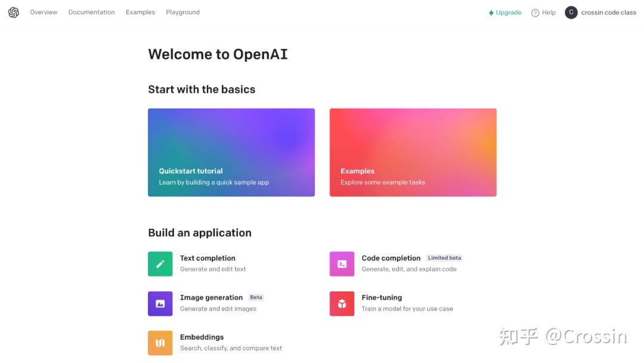
Task: Click the orange Embeddings icon
Action: tap(160, 343)
